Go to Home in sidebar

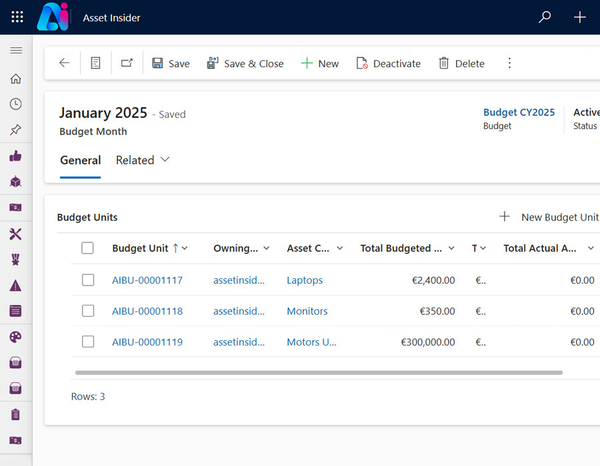click(x=15, y=79)
